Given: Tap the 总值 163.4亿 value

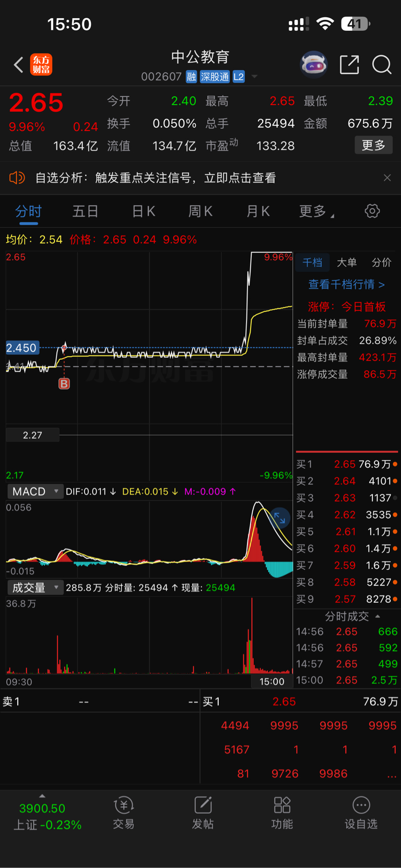Looking at the screenshot, I should (x=76, y=146).
